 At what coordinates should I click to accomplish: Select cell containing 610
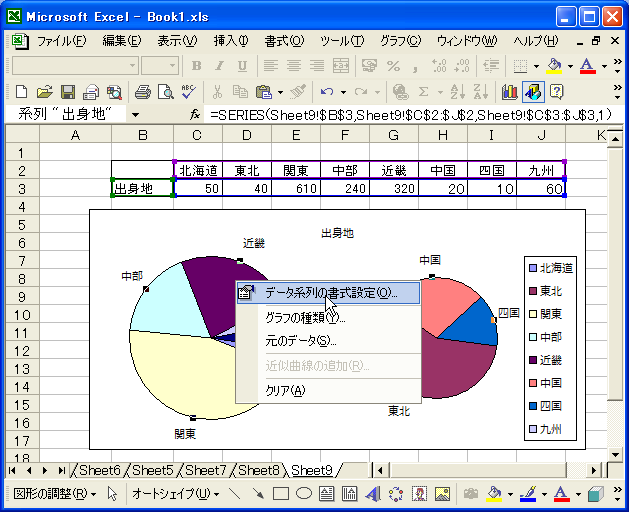tap(296, 189)
